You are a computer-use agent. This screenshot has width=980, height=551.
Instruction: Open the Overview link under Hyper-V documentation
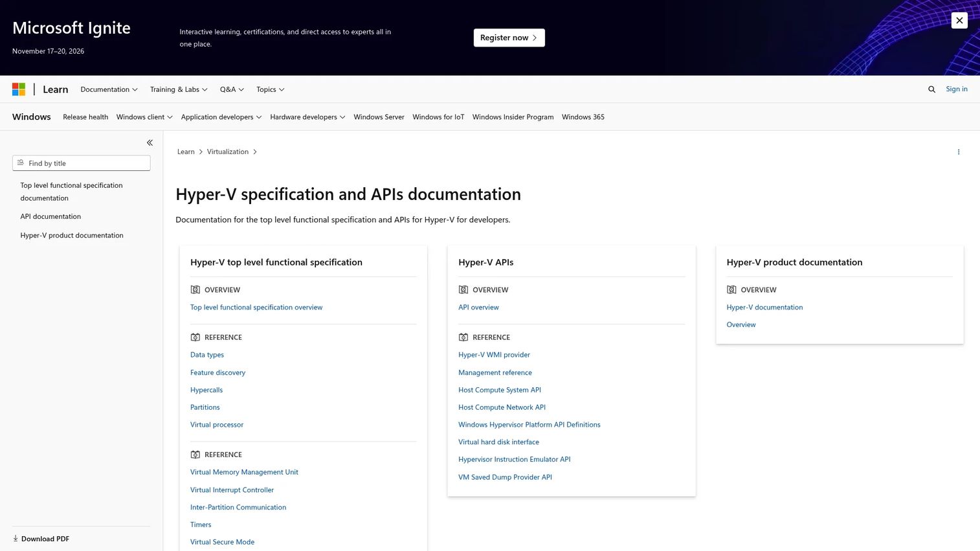pos(741,325)
